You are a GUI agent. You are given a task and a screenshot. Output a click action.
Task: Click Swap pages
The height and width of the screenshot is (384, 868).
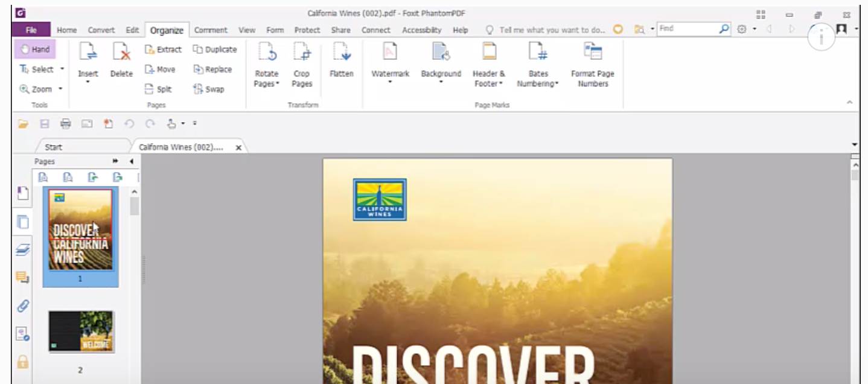click(x=208, y=89)
